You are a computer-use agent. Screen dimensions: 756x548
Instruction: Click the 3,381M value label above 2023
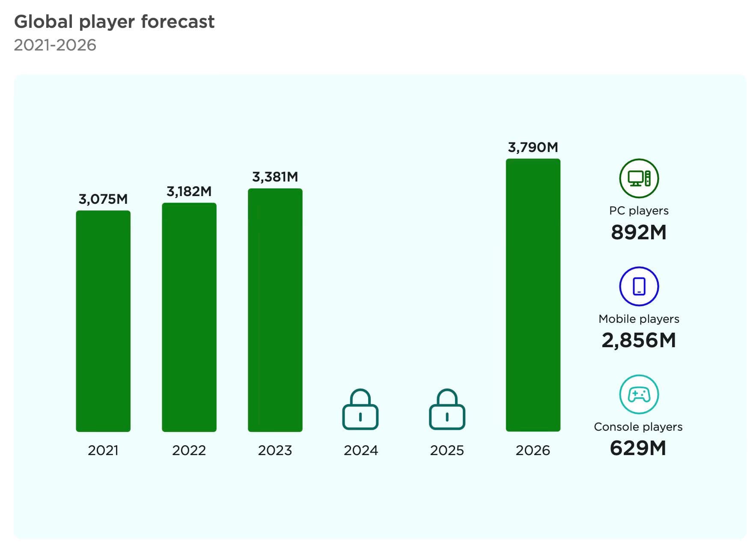click(275, 176)
